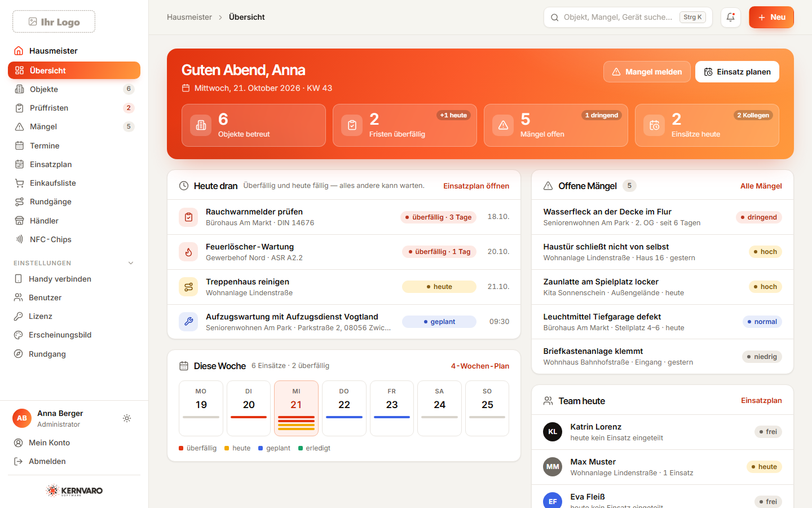812x508 pixels.
Task: Go to Mängel in the sidebar
Action: pos(74,126)
